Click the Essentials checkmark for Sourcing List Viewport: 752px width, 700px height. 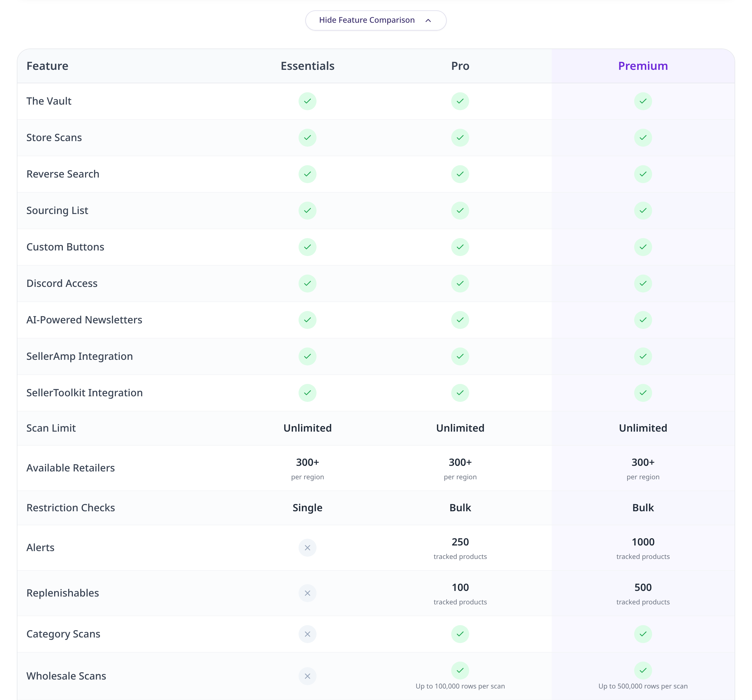point(308,211)
